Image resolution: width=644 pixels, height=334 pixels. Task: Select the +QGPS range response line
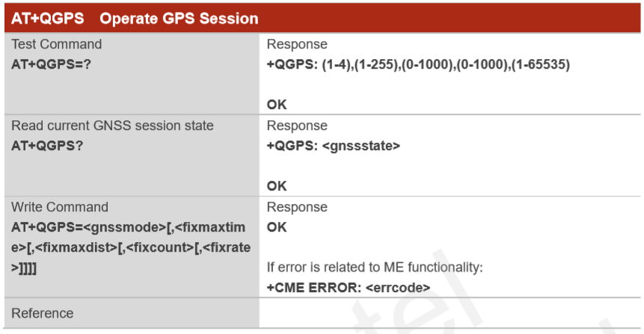point(418,64)
